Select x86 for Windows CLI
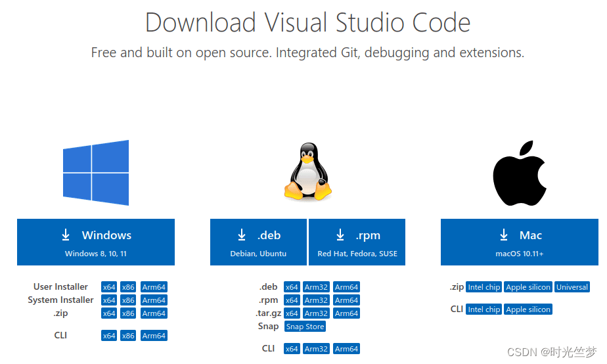The width and height of the screenshot is (607, 364). coord(128,336)
